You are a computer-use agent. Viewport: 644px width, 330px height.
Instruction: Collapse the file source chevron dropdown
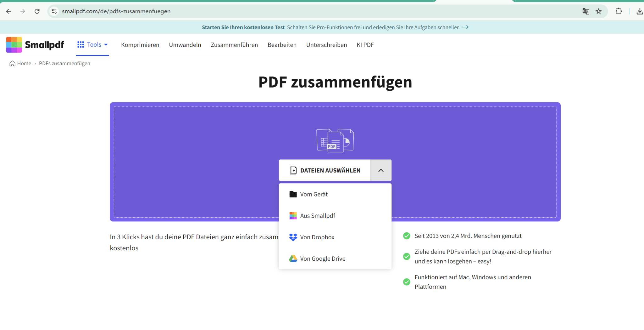381,170
